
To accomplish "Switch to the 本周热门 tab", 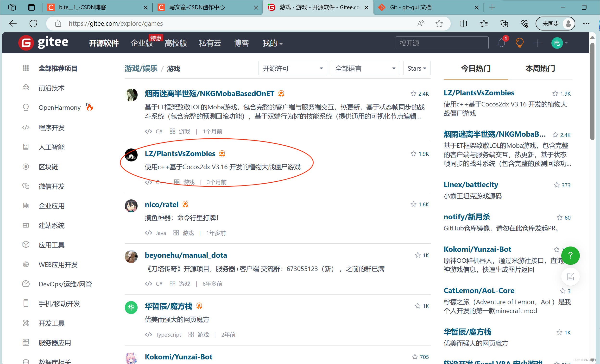I will [x=540, y=68].
